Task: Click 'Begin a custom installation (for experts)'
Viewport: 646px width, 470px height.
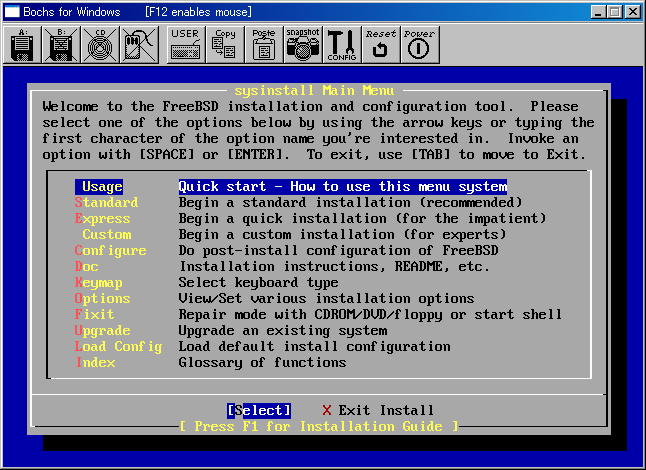Action: pyautogui.click(x=342, y=234)
